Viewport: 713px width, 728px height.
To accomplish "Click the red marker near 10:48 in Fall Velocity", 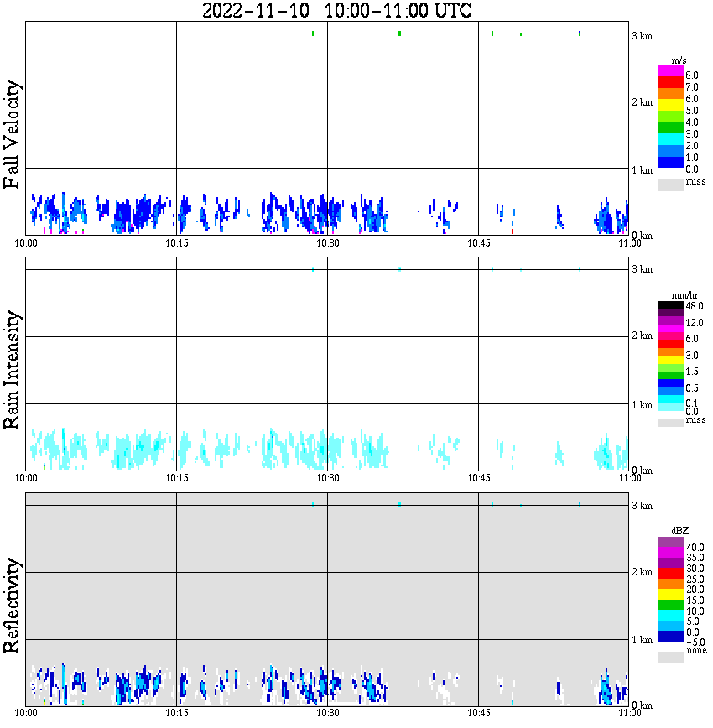I will click(x=513, y=231).
